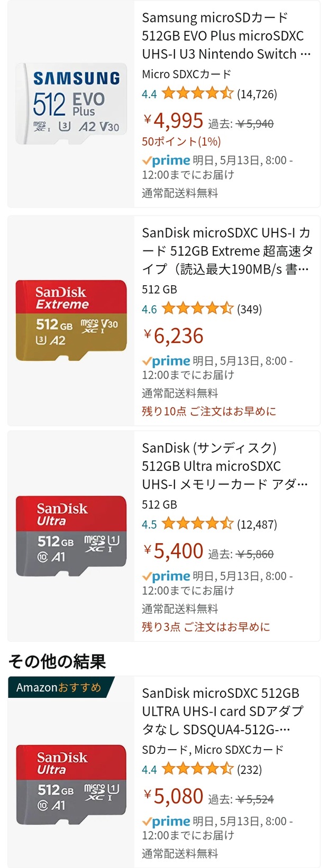Viewport: 328px width, 868px height.
Task: Click the Samsung card's 4.4 star rating
Action: 197,94
